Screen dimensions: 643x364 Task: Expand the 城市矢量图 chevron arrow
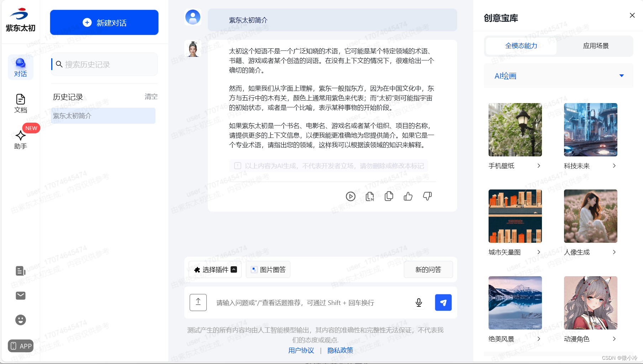click(539, 252)
